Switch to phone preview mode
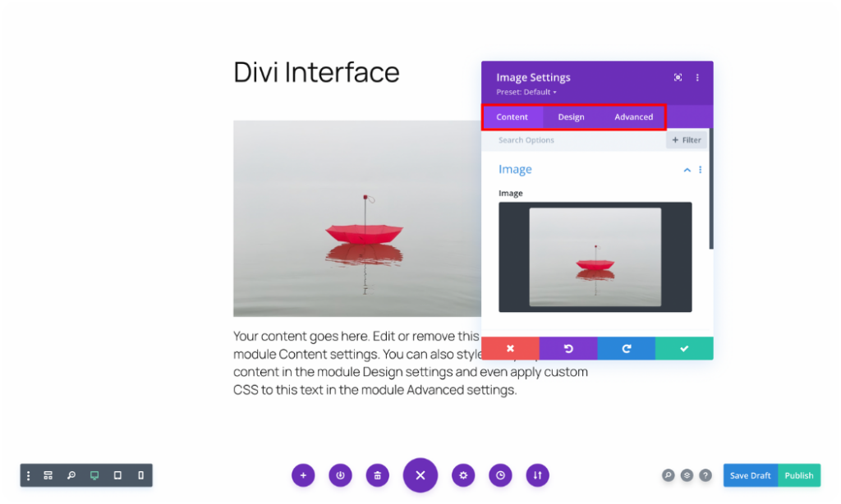 coord(139,475)
